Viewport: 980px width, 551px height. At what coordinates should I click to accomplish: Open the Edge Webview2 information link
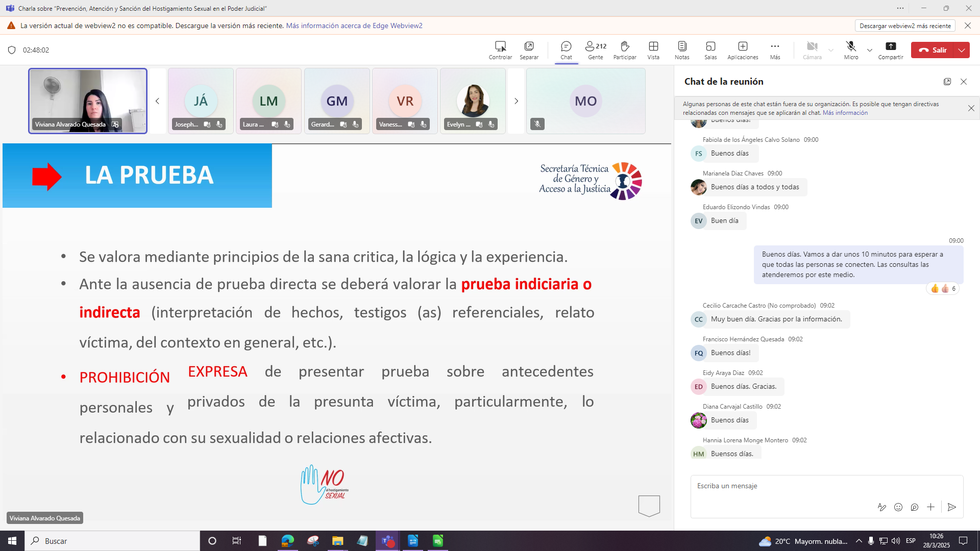[x=354, y=26]
